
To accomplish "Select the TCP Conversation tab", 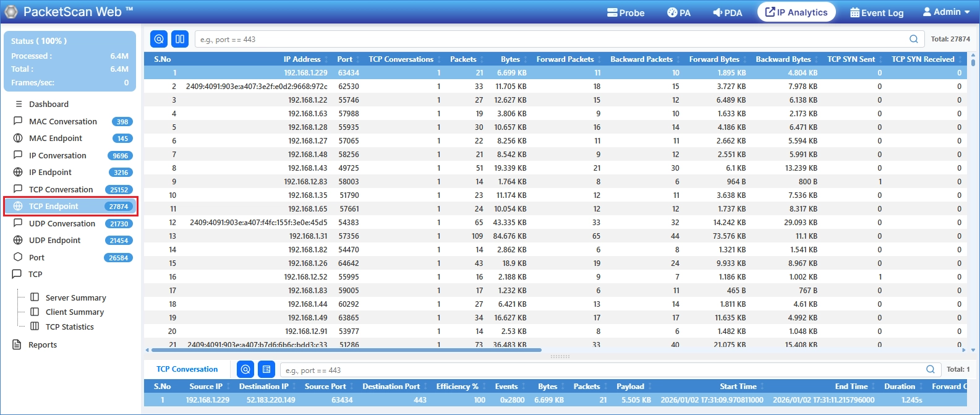I will 187,369.
